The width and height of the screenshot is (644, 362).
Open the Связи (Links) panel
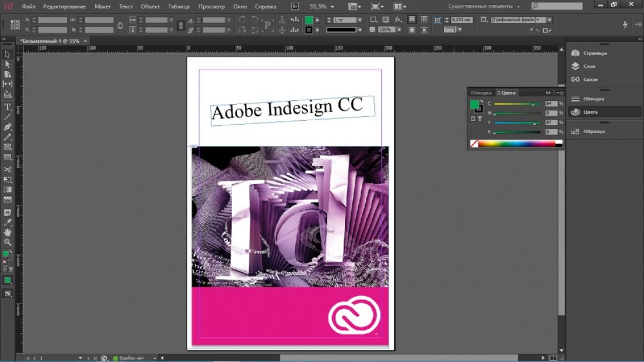589,80
